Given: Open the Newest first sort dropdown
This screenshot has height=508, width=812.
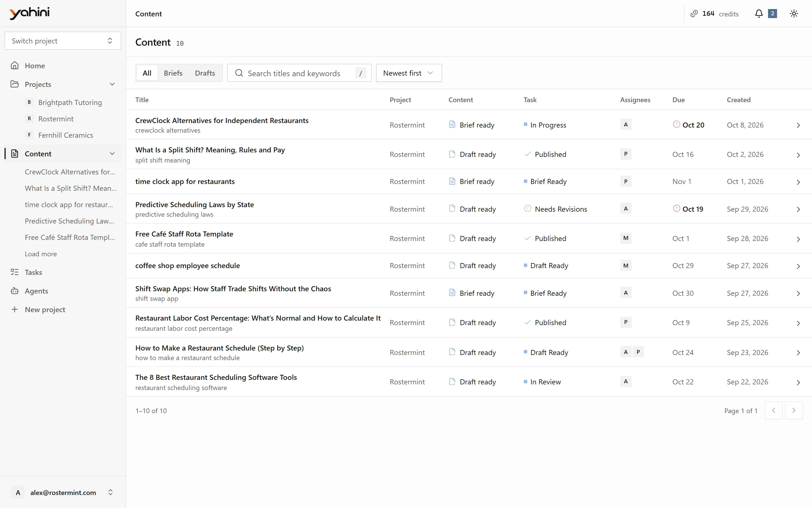Looking at the screenshot, I should (x=409, y=73).
